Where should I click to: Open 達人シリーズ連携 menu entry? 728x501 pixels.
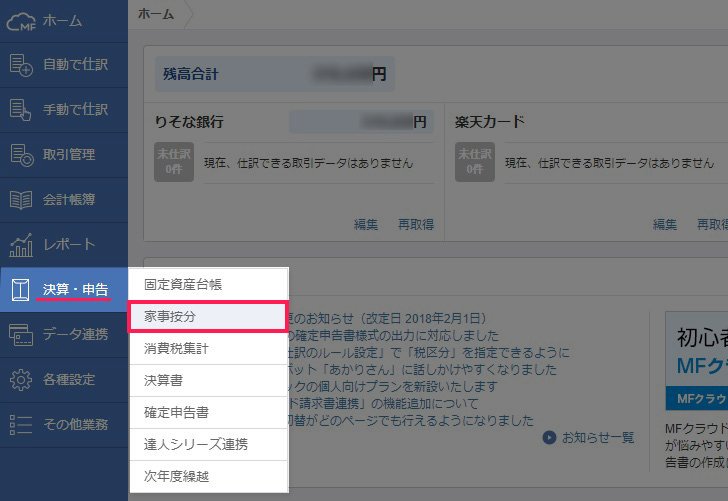pyautogui.click(x=208, y=444)
